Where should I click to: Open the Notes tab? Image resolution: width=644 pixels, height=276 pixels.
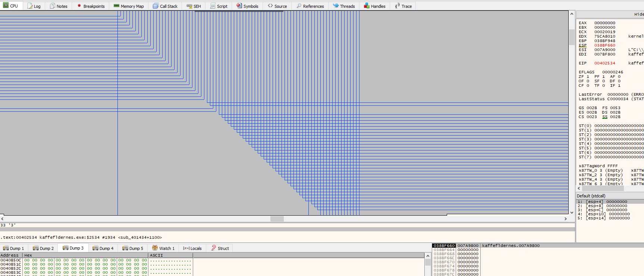coord(59,6)
